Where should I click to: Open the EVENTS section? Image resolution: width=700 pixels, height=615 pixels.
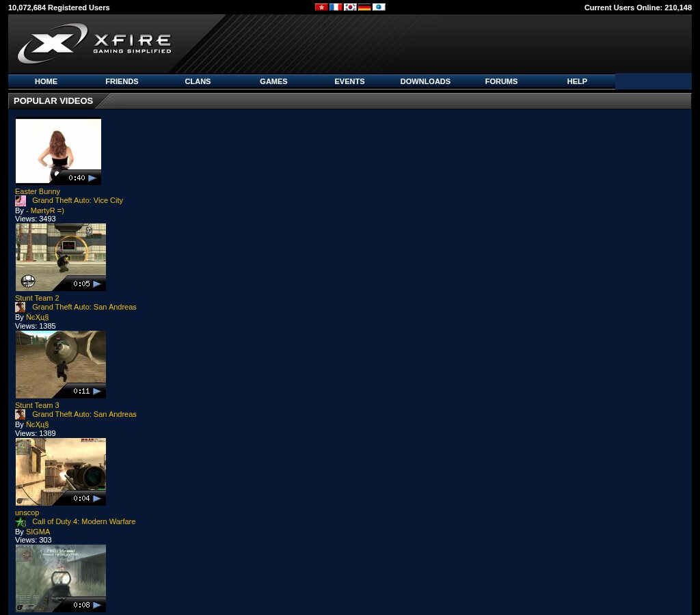tap(349, 82)
